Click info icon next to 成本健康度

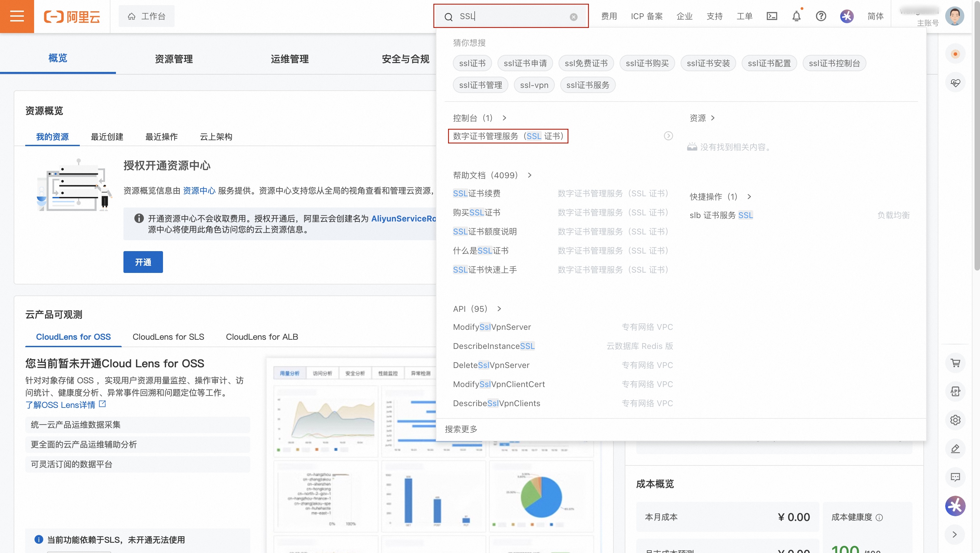[x=879, y=517]
